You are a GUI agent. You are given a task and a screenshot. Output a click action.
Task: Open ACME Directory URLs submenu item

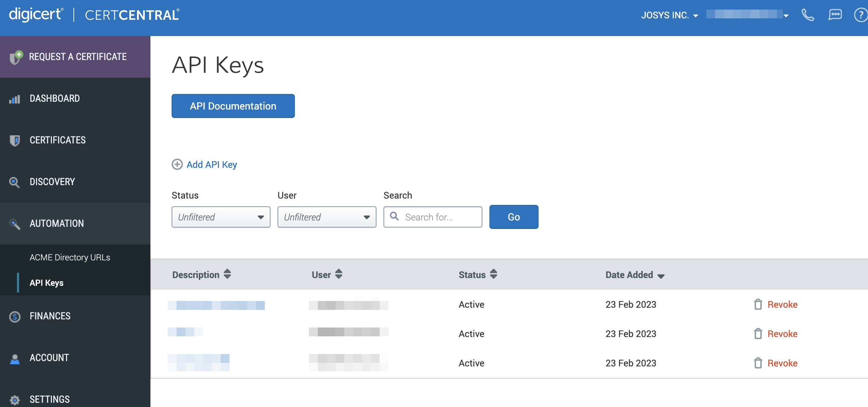click(x=70, y=258)
